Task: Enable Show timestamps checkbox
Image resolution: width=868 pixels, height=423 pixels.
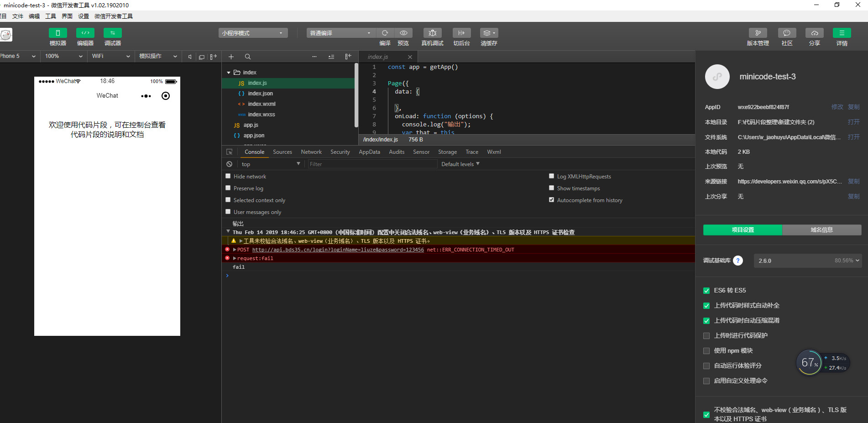Action: (x=551, y=188)
